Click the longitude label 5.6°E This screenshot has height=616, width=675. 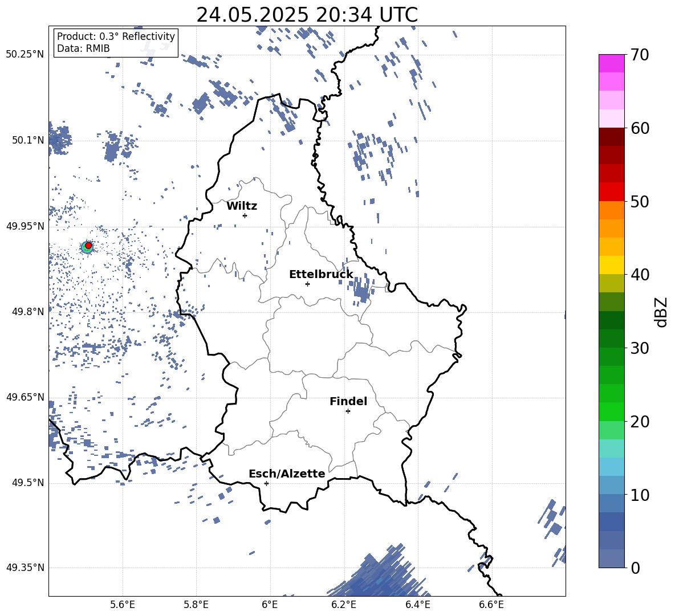coord(123,605)
